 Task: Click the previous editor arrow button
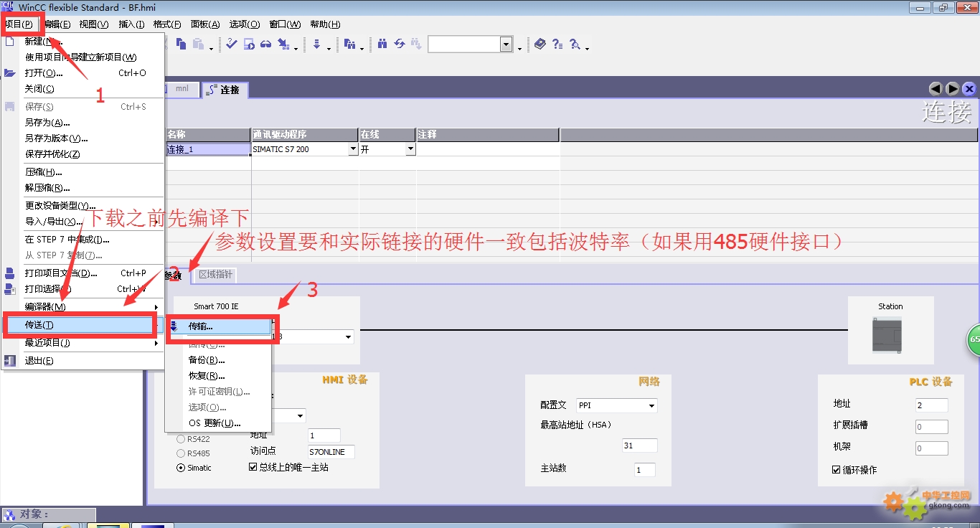click(936, 89)
